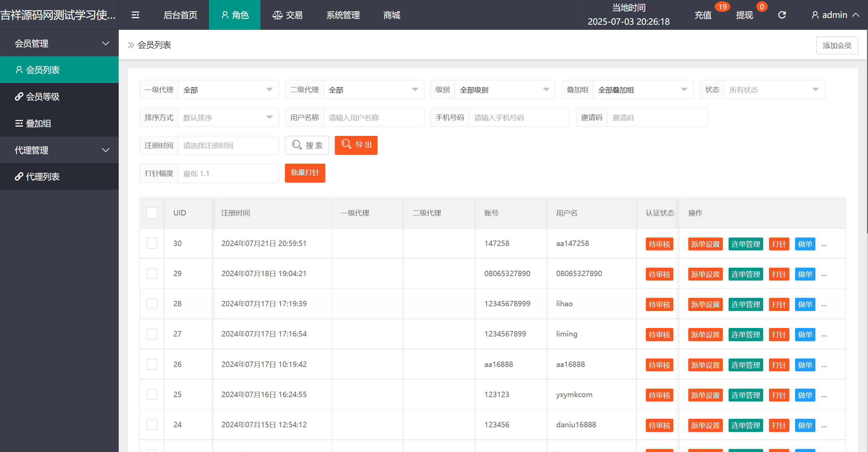Open the 交易 top navigation tab
This screenshot has width=868, height=452.
(x=287, y=15)
